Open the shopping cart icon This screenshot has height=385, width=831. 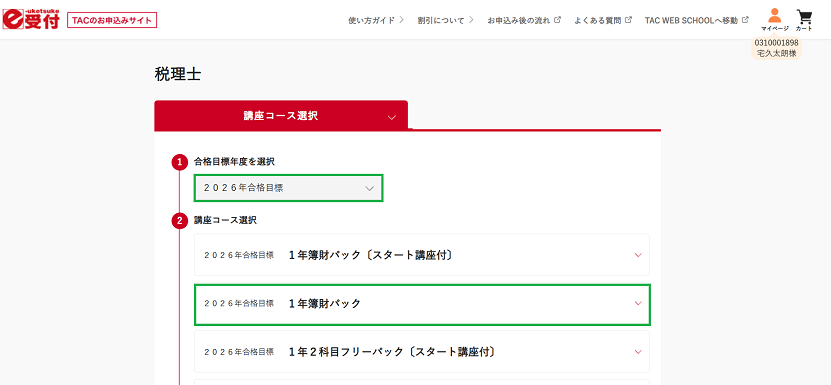point(804,19)
